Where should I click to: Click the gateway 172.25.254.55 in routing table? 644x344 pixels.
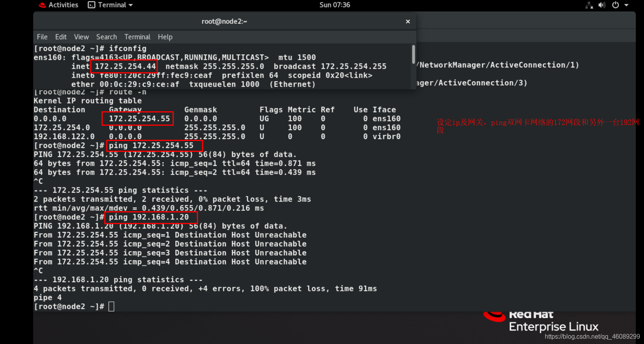139,119
